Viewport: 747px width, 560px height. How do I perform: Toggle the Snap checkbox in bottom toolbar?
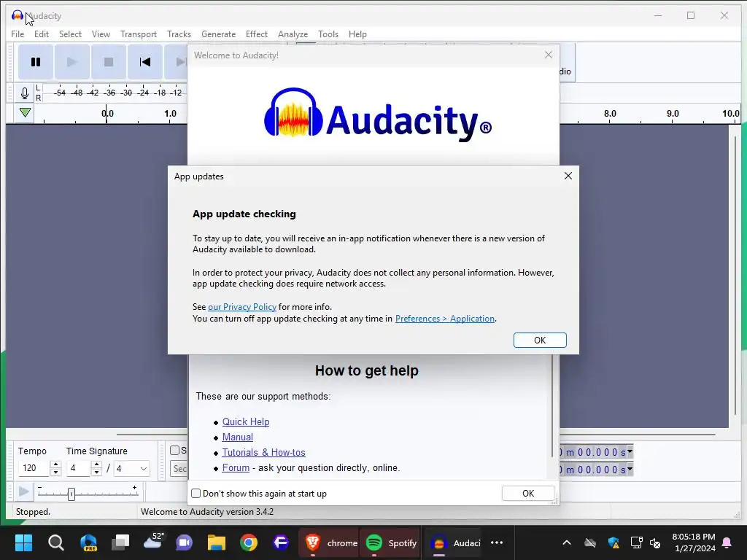175,451
